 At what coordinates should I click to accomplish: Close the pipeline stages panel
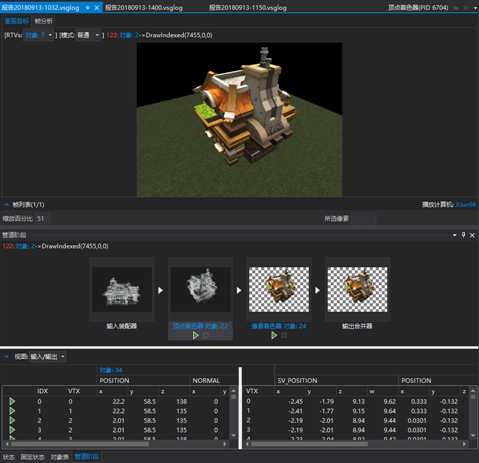tap(472, 235)
